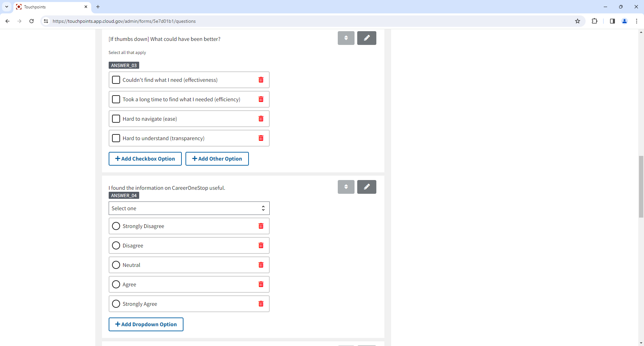Delete the 'Strongly Agree' option

click(261, 304)
